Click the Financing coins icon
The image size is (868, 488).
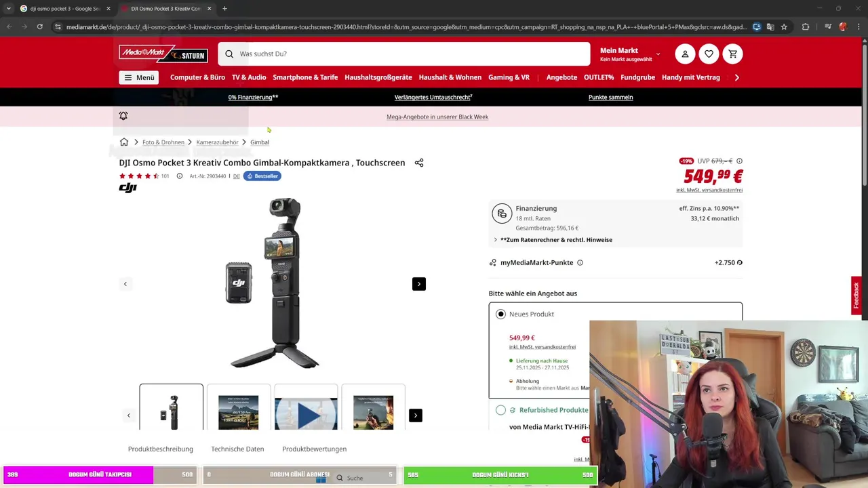click(x=502, y=213)
